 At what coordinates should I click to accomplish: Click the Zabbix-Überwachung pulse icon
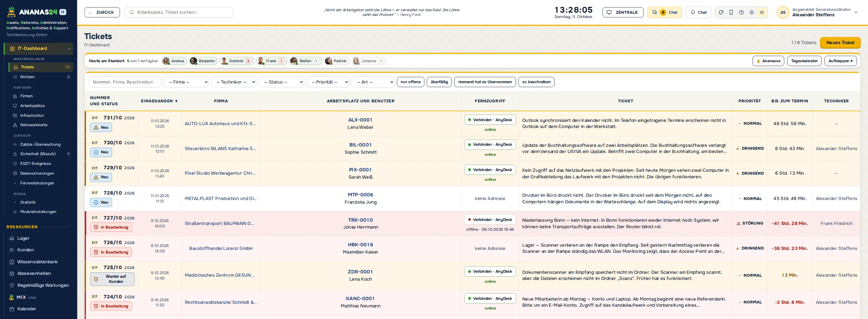pyautogui.click(x=15, y=144)
